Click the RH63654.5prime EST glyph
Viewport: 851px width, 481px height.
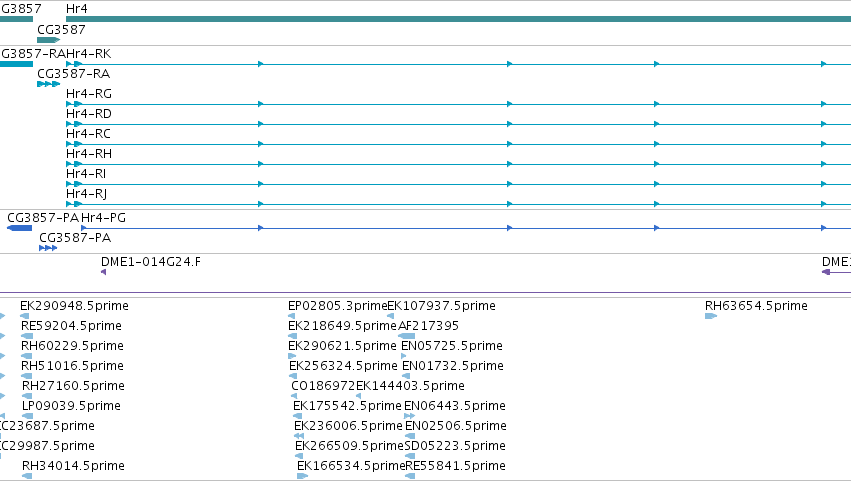(x=711, y=316)
